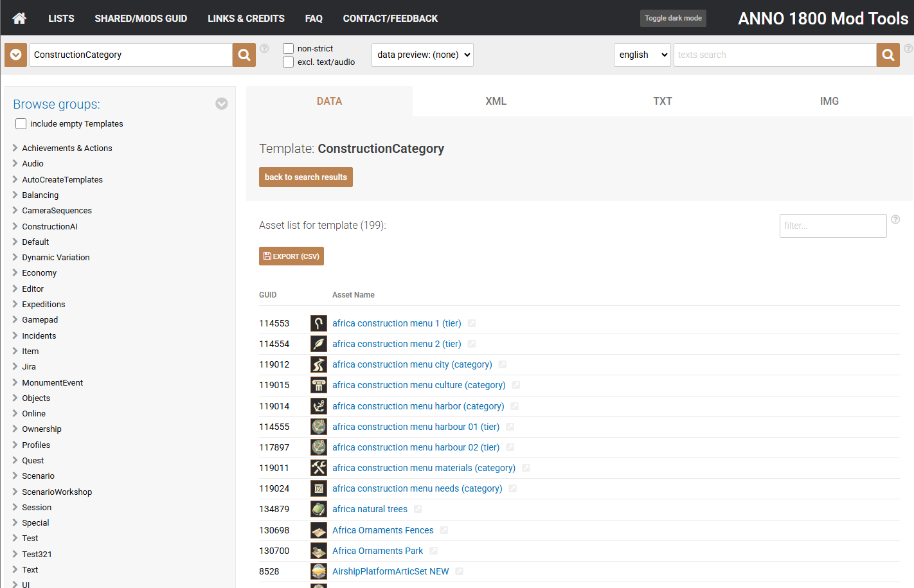Viewport: 914px width, 588px height.
Task: Open LINKS & CREDITS menu item
Action: [246, 19]
